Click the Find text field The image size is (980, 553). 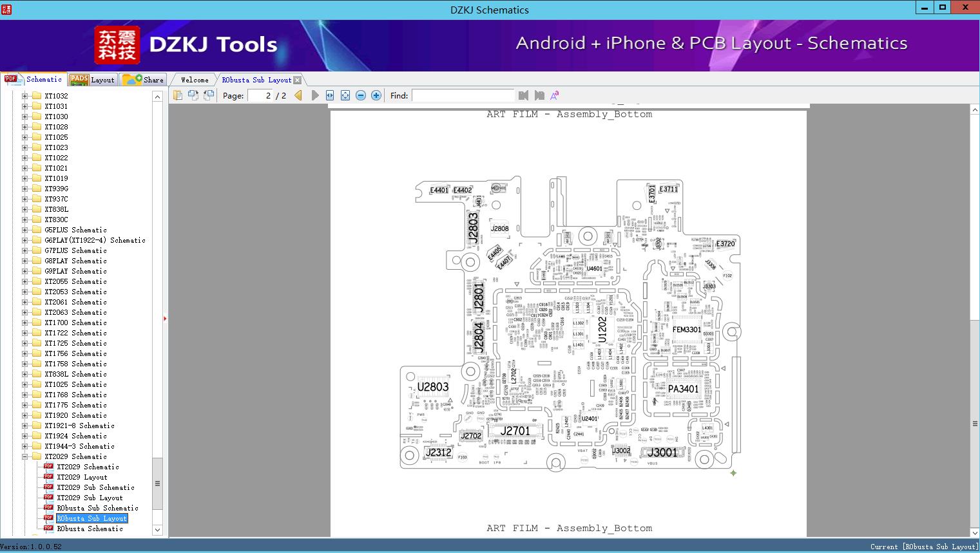[463, 95]
